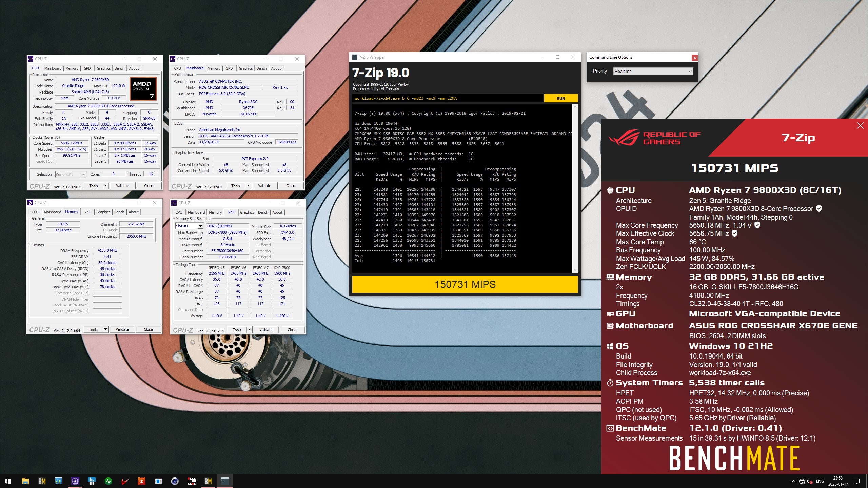The image size is (868, 488).
Task: Open SPD tab in CPU-Z CPU window
Action: 87,68
